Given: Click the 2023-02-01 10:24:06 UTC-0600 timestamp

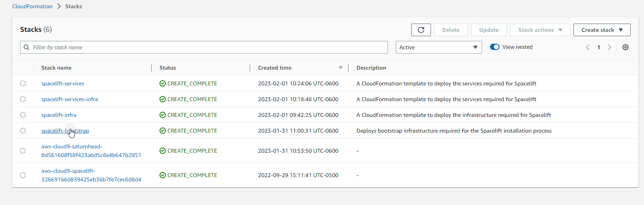Looking at the screenshot, I should click(x=298, y=83).
